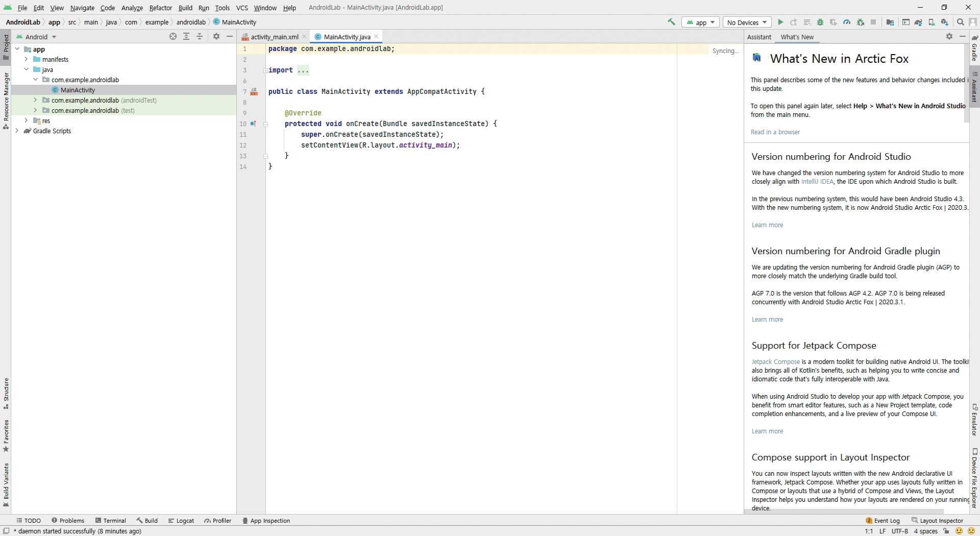The width and height of the screenshot is (980, 536).
Task: Click the sad face feedback icon
Action: coord(971,531)
